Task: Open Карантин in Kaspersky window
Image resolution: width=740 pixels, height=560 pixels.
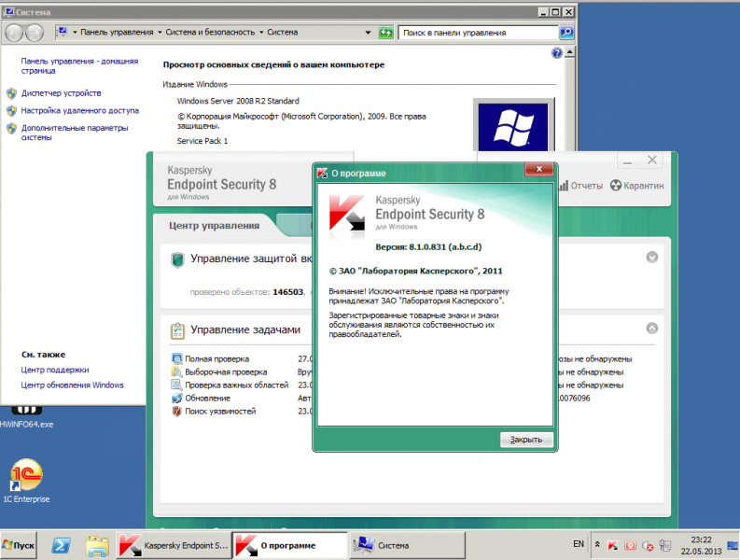Action: pos(636,186)
